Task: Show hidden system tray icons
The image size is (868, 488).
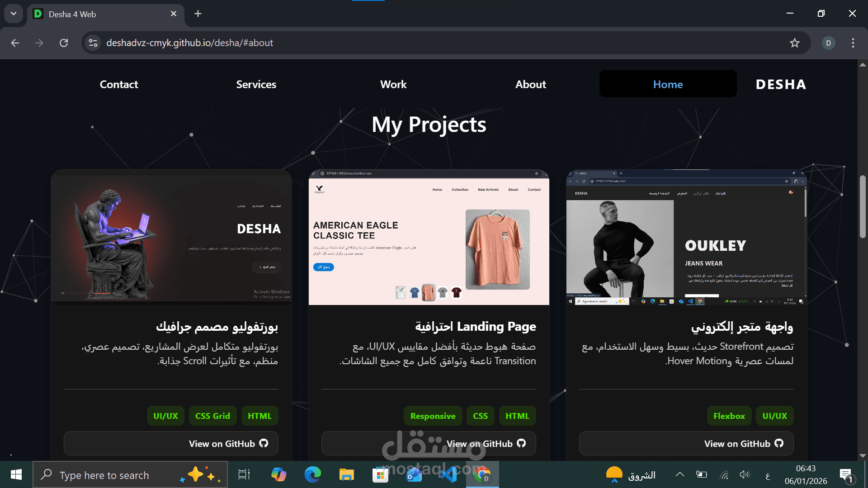Action: pos(679,474)
